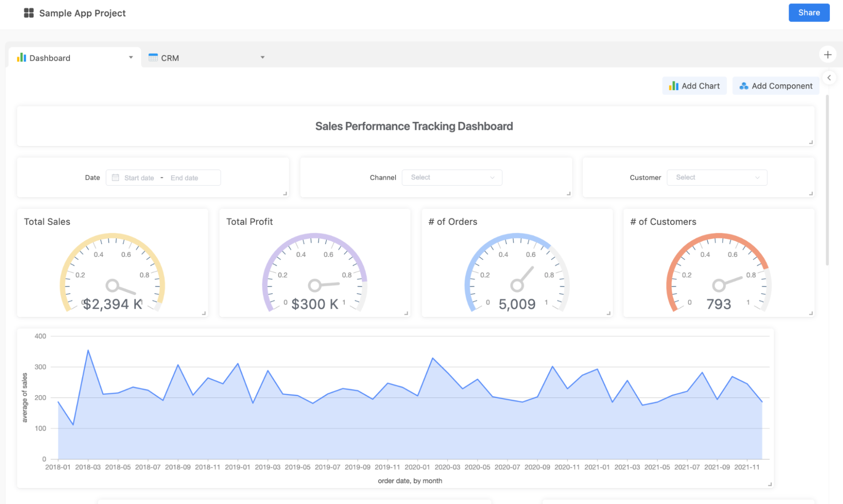The width and height of the screenshot is (843, 504).
Task: Collapse the side panel with the chevron arrow
Action: (x=829, y=78)
